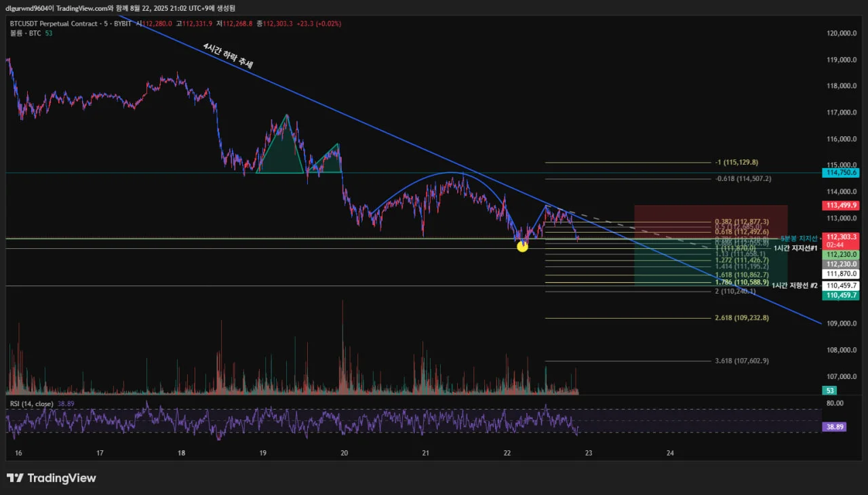The image size is (868, 495).
Task: Select the 5분봉 지지선 support line label
Action: coord(799,239)
